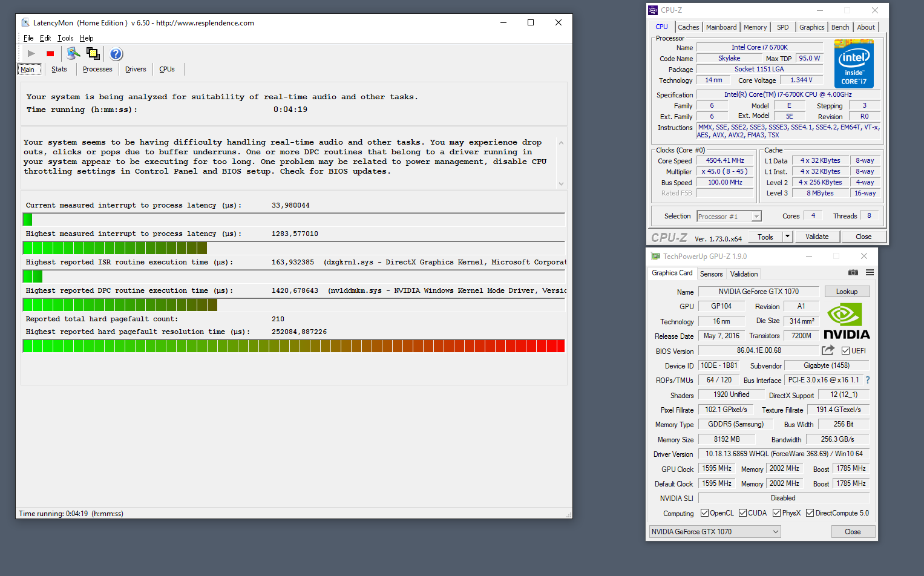Image resolution: width=924 pixels, height=576 pixels.
Task: Toggle the OpenCL checkbox
Action: pyautogui.click(x=704, y=513)
